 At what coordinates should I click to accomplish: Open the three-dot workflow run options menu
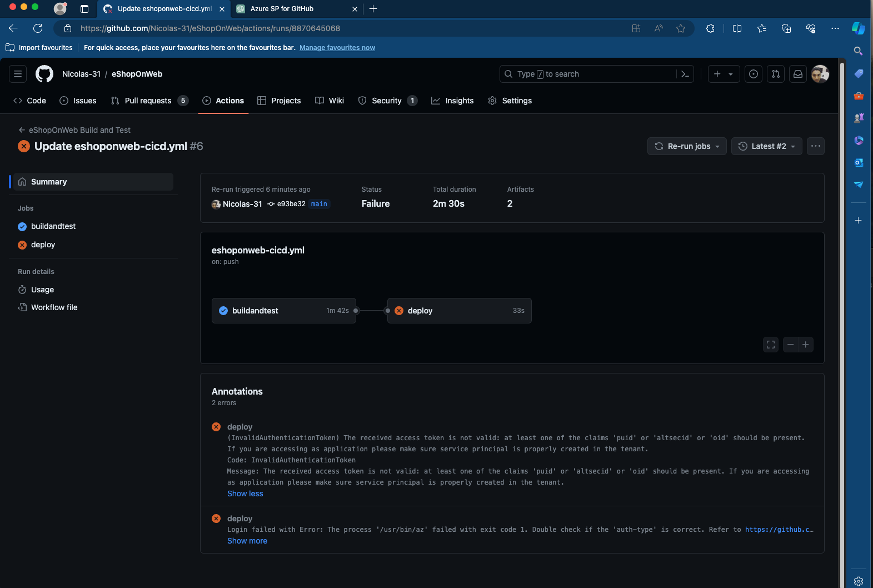(x=816, y=146)
